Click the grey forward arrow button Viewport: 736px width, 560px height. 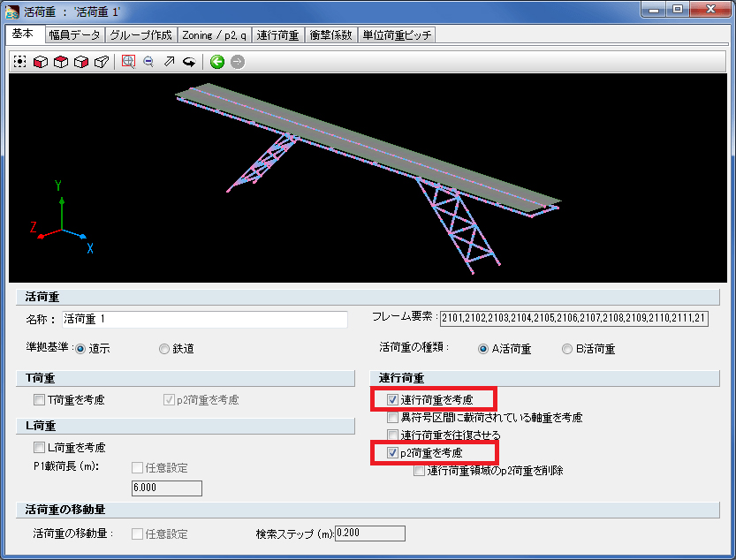click(238, 62)
